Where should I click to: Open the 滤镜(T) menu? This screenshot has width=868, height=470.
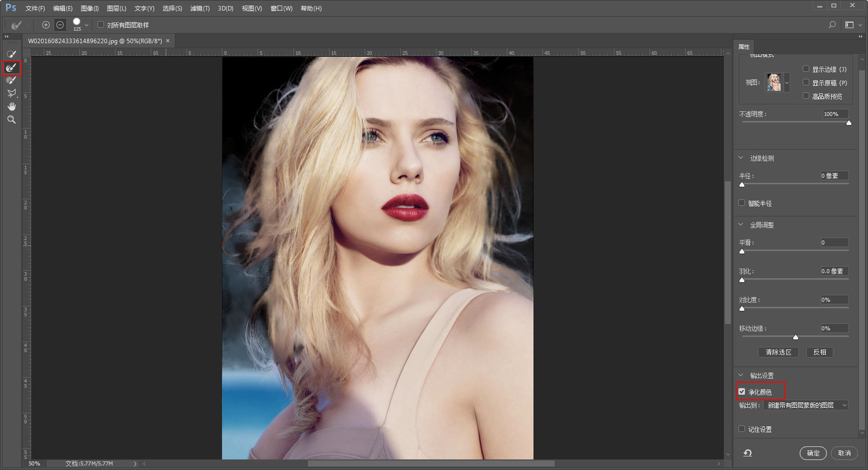coord(200,9)
